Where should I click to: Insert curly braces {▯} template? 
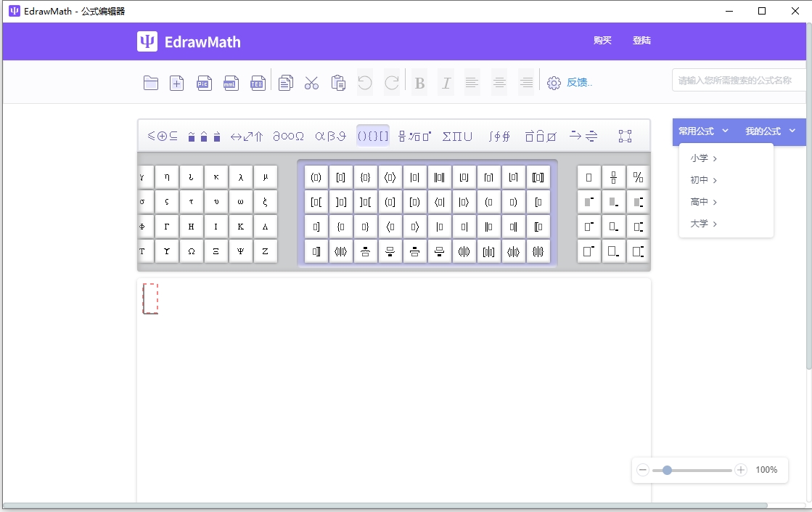tap(366, 177)
